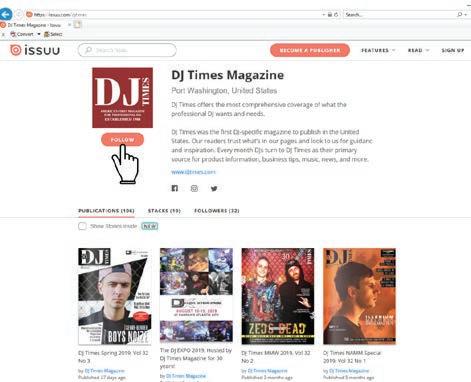Expand the Read dropdown menu
471x382 pixels.
(x=418, y=50)
